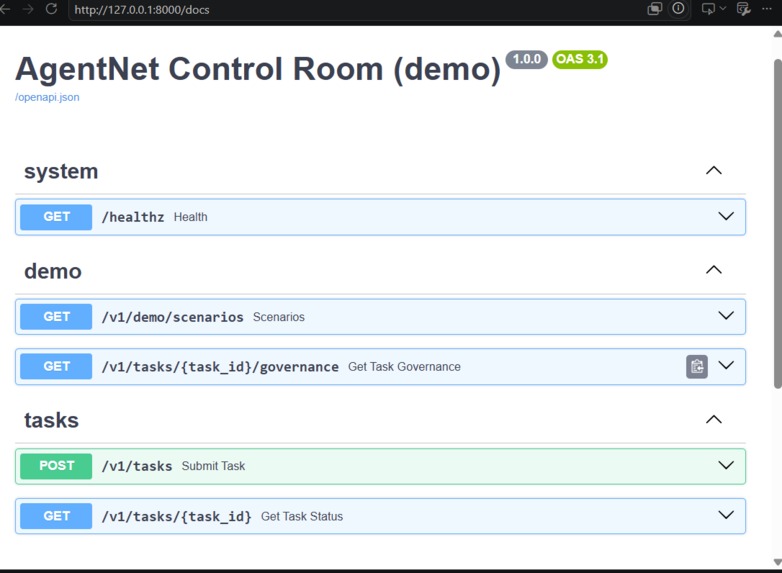
Task: Collapse the system section
Action: point(714,171)
